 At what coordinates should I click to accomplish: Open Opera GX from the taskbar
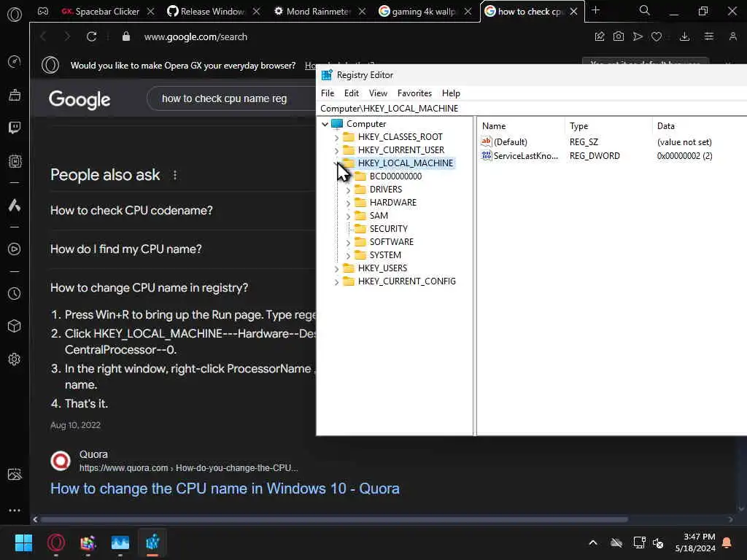56,542
